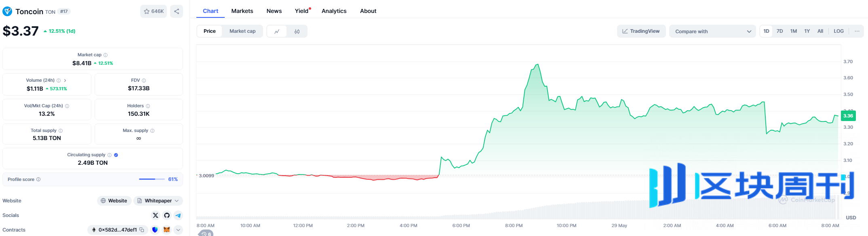Click FDV info icon

coord(144,81)
